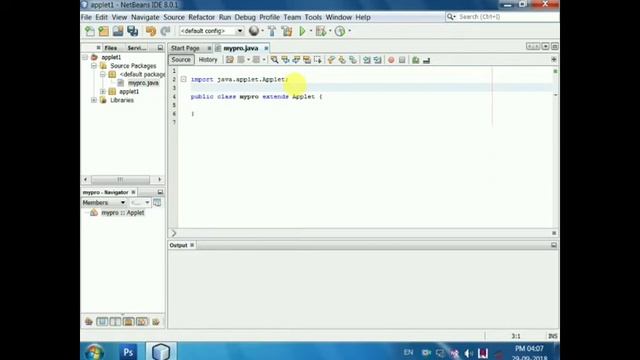Close the mypro.java editor tab
640x360 pixels.
pos(266,48)
